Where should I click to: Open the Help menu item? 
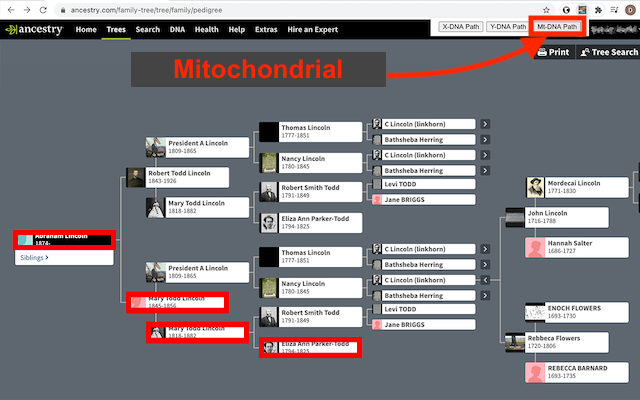[x=237, y=29]
